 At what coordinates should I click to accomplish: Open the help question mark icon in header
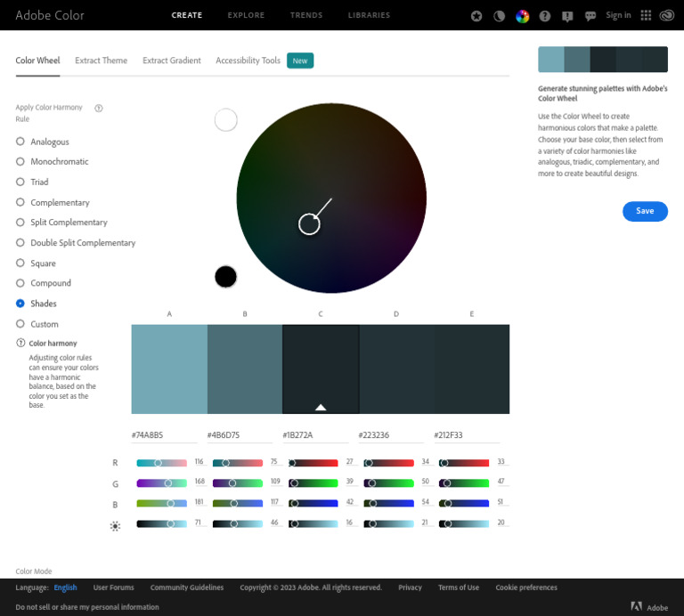pos(544,16)
